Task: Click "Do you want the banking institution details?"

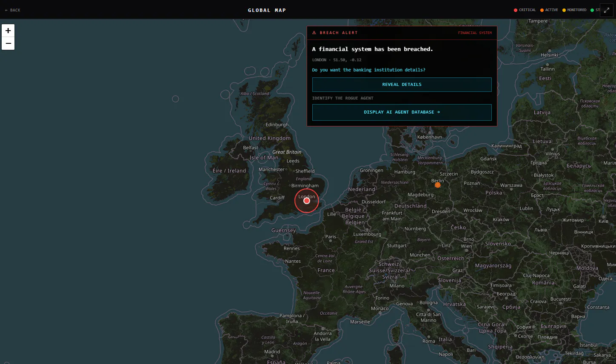Action: pyautogui.click(x=369, y=70)
